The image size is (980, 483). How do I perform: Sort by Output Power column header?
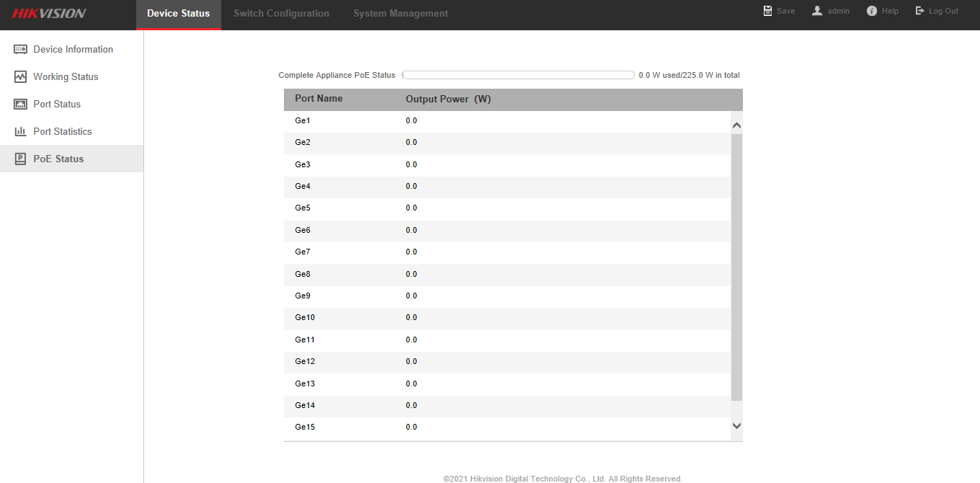(x=448, y=99)
